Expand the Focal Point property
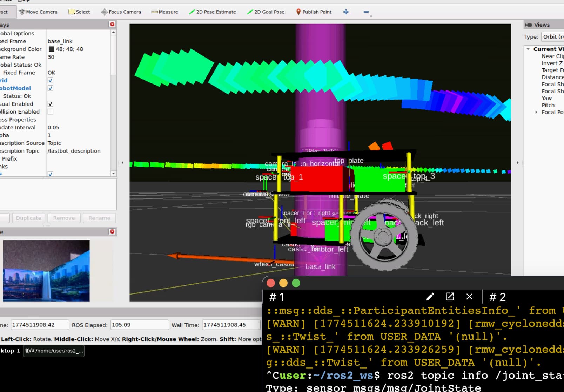 [x=536, y=112]
